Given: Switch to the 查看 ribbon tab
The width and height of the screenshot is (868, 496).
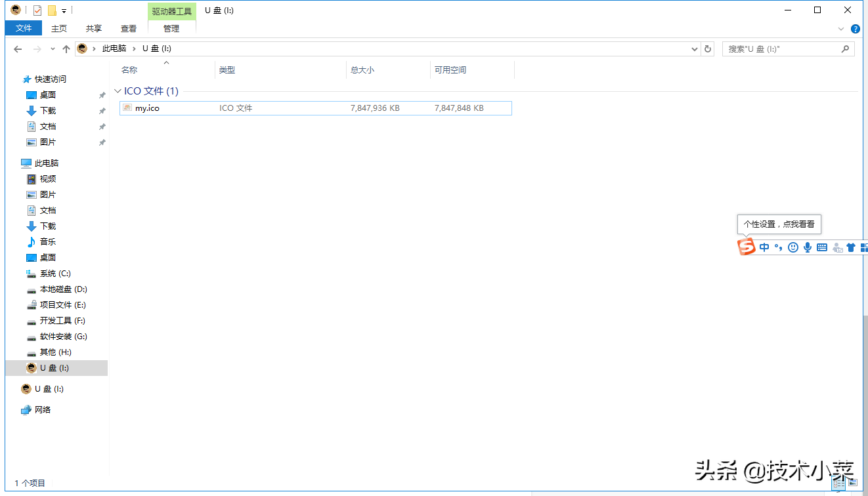Looking at the screenshot, I should point(129,28).
